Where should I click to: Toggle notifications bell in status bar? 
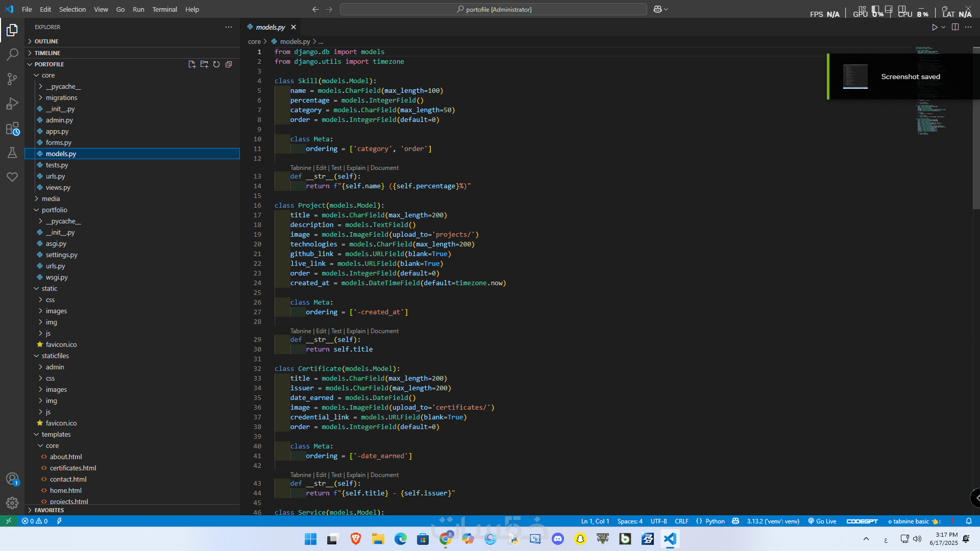click(968, 521)
